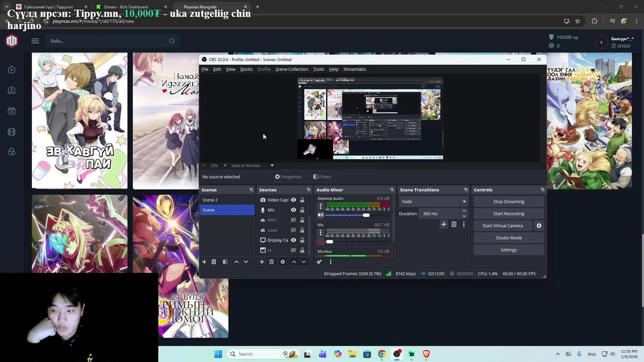Viewport: 644px width, 362px height.
Task: Mute Desktop Audio speaker icon
Action: click(x=320, y=215)
